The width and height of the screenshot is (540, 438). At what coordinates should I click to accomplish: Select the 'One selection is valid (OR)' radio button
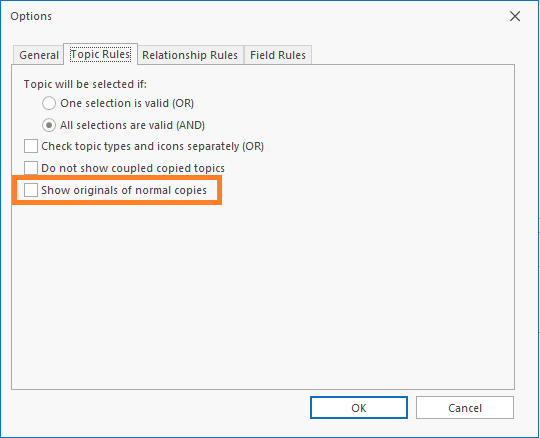[x=49, y=103]
